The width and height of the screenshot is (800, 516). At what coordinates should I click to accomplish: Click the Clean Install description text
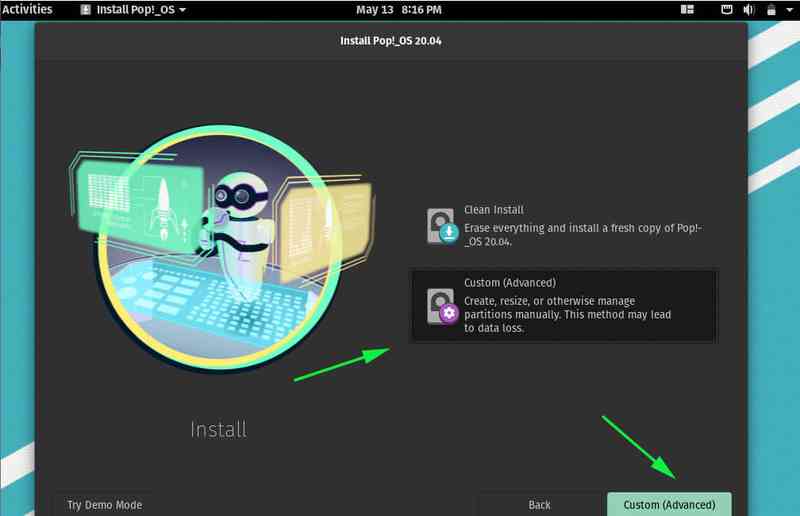tap(583, 235)
